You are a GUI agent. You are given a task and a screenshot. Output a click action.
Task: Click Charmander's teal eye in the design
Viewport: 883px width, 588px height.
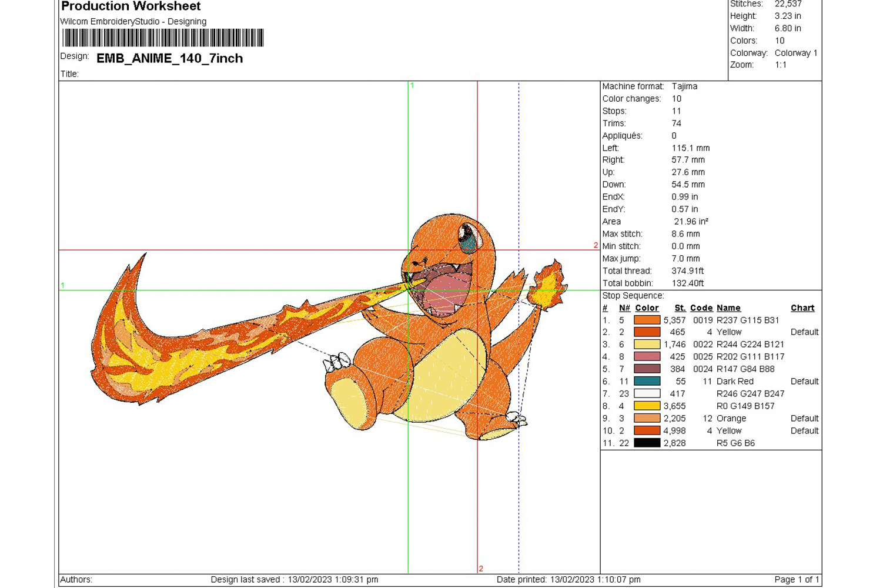(469, 240)
